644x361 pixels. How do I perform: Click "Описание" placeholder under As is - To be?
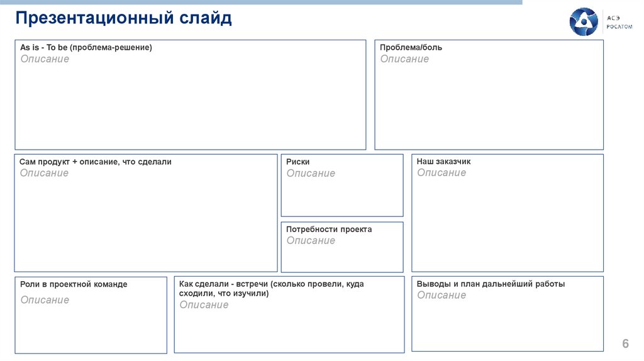click(45, 58)
